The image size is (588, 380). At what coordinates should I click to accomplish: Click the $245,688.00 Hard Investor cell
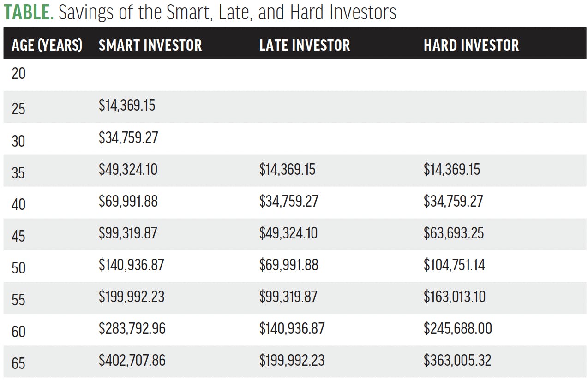tap(457, 328)
